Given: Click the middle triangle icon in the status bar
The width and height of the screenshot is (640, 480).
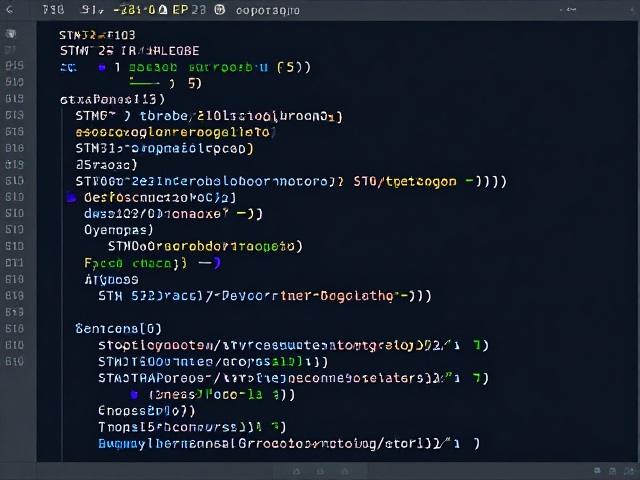Looking at the screenshot, I should coord(321,471).
